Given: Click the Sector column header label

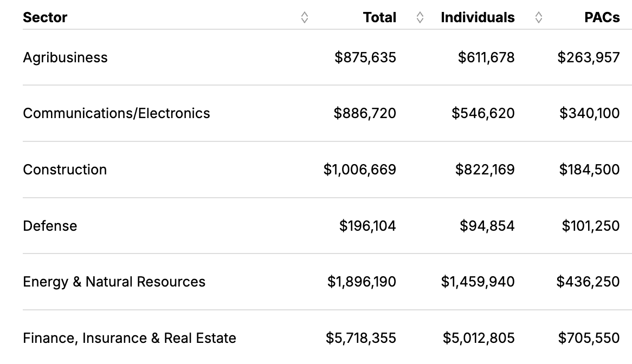Looking at the screenshot, I should tap(45, 17).
